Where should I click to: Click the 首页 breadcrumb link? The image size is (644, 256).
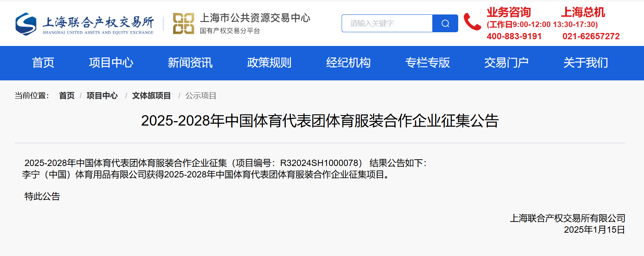click(x=67, y=96)
